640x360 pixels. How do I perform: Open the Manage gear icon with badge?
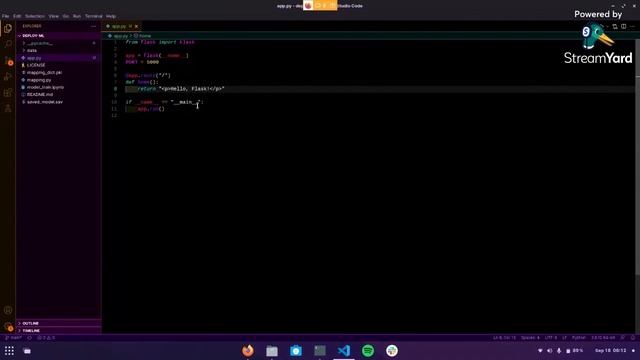(x=8, y=326)
